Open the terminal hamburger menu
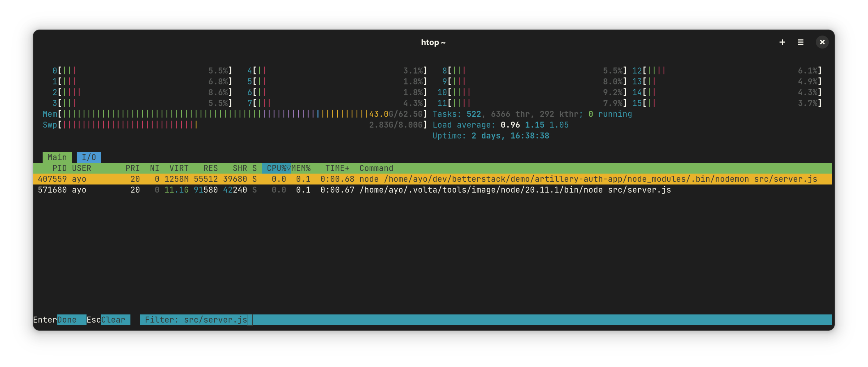The image size is (868, 367). click(x=801, y=42)
